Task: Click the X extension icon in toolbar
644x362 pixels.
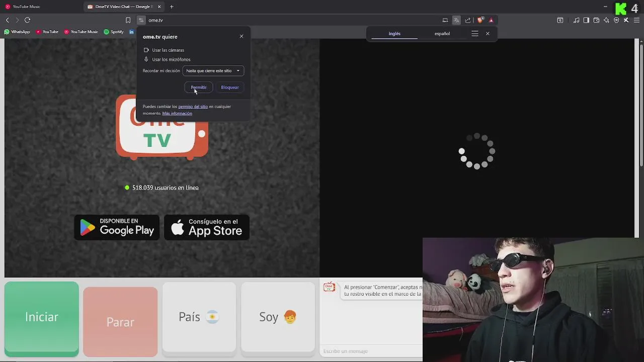Action: (626, 20)
